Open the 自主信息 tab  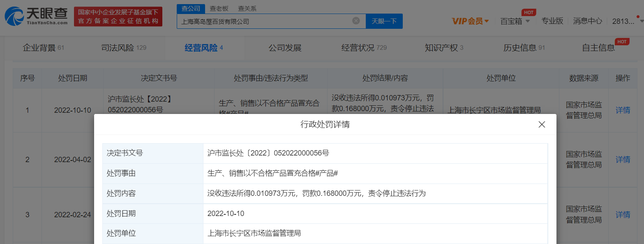[x=598, y=48]
